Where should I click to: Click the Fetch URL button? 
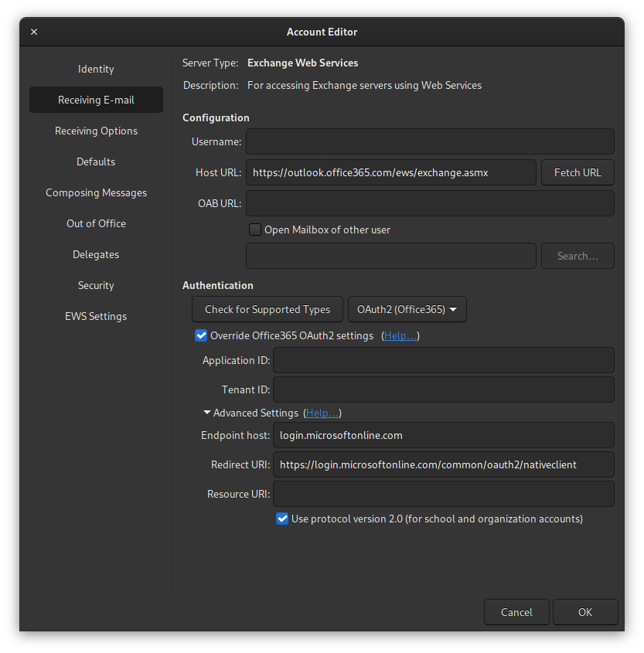(578, 172)
